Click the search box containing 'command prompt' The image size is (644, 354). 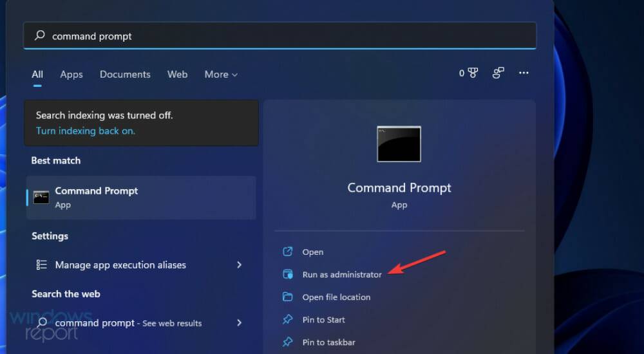279,36
